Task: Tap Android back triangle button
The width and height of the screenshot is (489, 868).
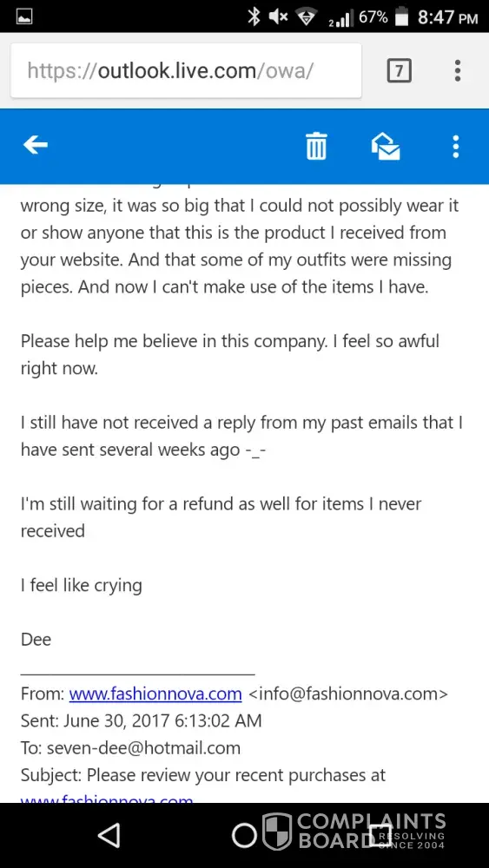Action: coord(109,835)
